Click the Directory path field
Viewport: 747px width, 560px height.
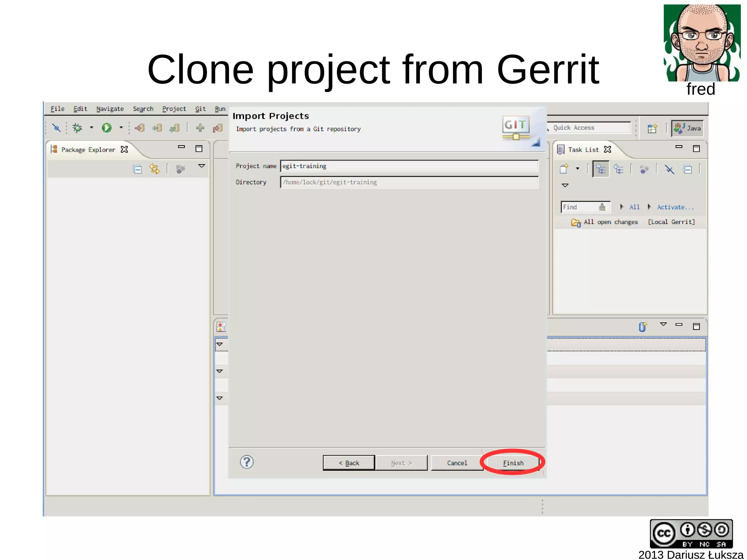(409, 182)
